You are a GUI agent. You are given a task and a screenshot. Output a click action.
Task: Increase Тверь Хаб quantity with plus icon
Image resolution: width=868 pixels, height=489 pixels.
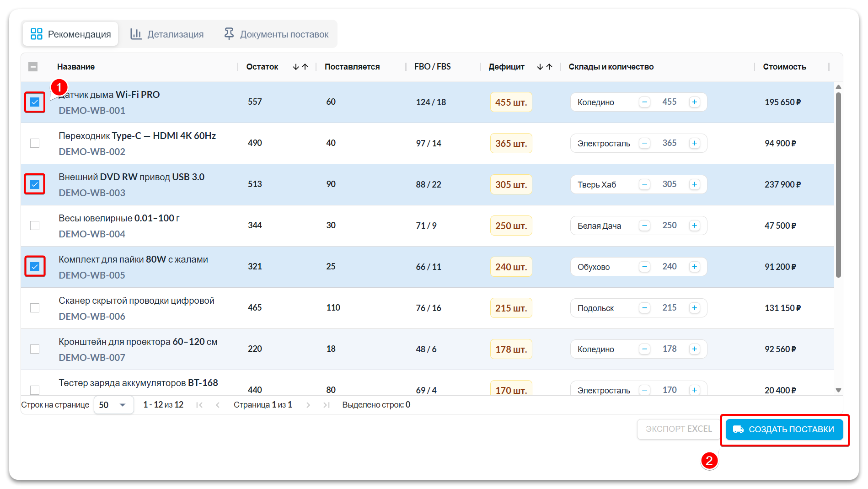(694, 184)
